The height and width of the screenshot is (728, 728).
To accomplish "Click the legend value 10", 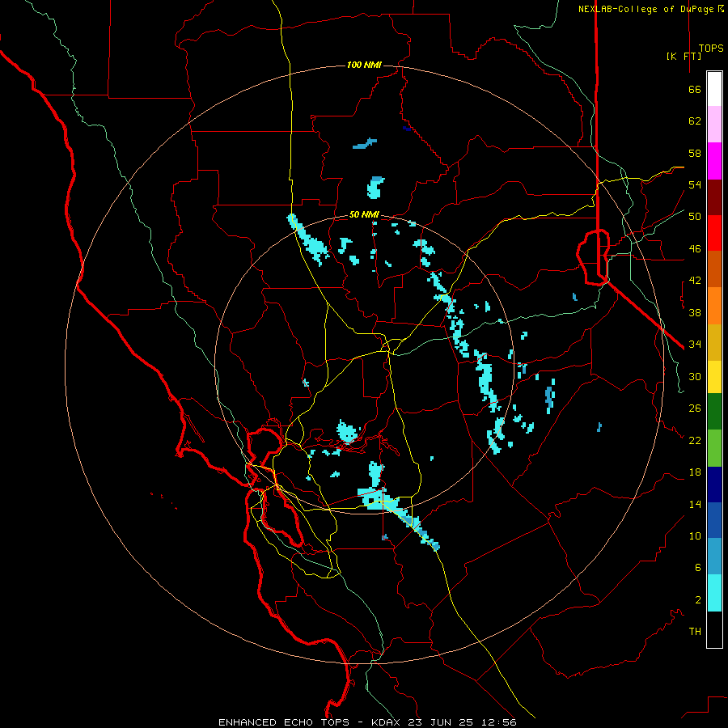I will coord(695,535).
